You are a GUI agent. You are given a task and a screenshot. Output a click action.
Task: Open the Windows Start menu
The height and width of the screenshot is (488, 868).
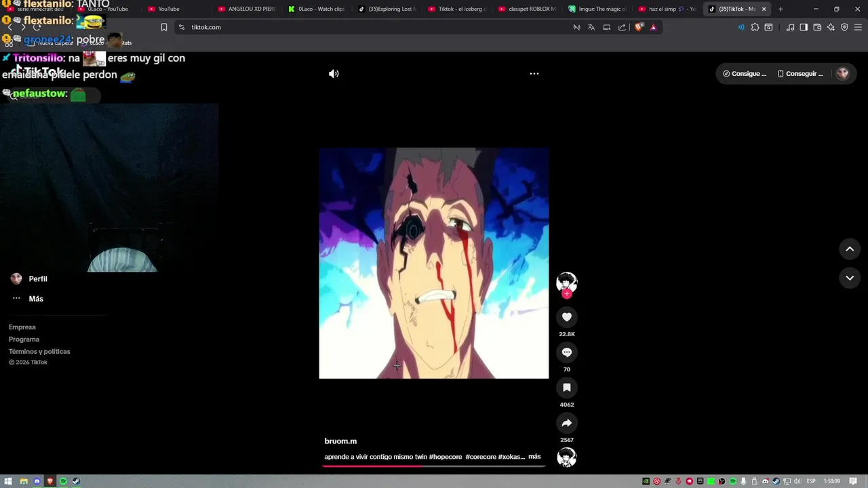[8, 481]
